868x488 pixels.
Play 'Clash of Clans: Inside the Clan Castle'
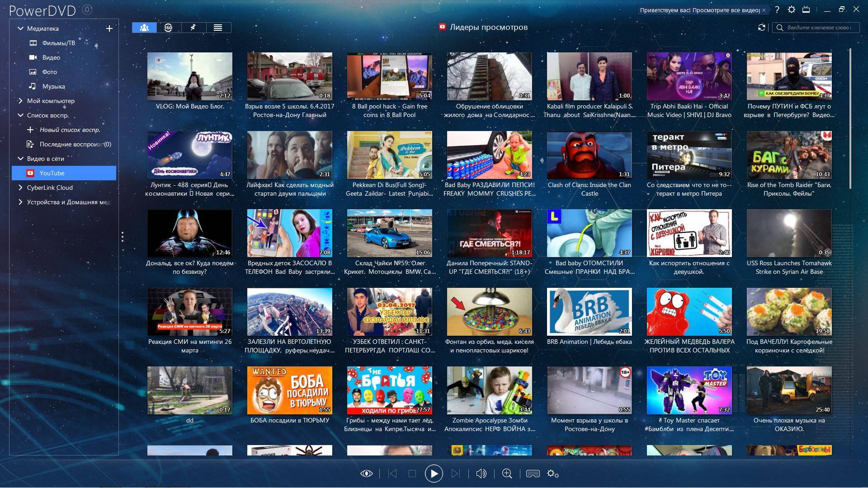[590, 155]
